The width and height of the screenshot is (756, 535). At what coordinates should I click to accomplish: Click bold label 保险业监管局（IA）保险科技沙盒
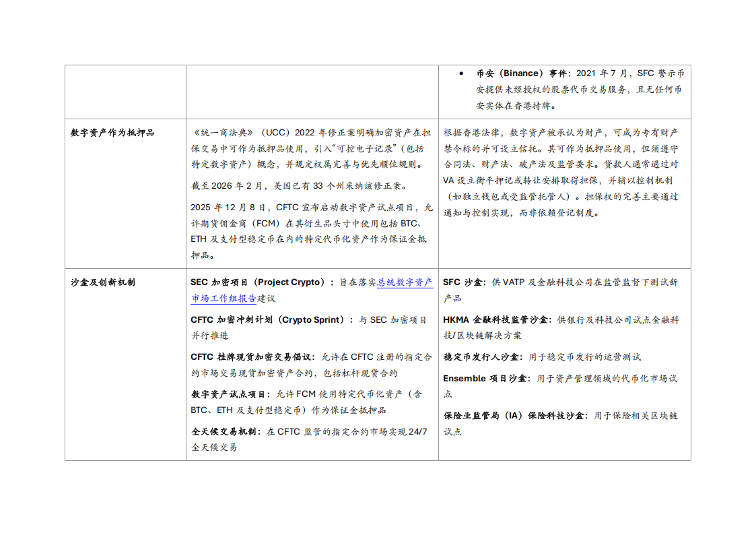pyautogui.click(x=513, y=416)
